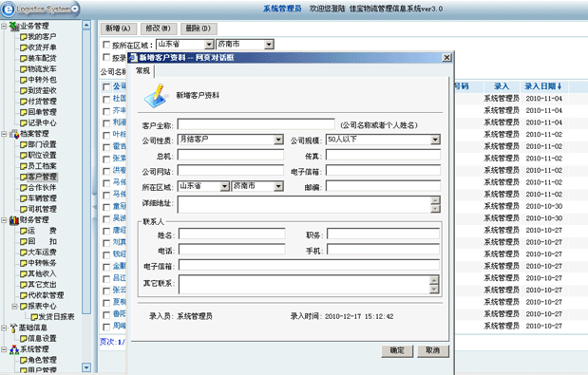Click the sidebar scrollbar up arrow
Screen dimensions: 588x375
pyautogui.click(x=86, y=25)
